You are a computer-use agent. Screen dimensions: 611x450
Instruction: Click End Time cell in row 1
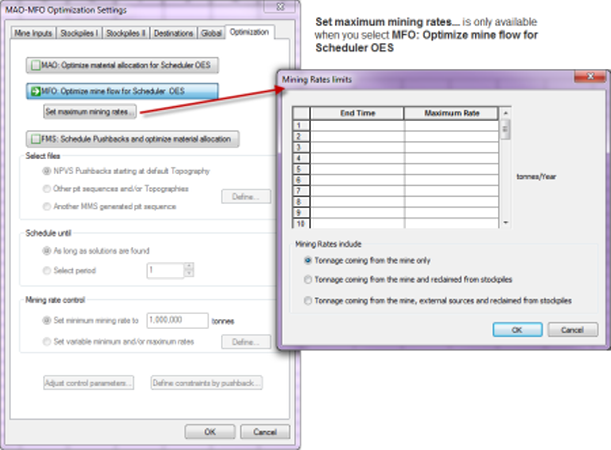point(357,126)
